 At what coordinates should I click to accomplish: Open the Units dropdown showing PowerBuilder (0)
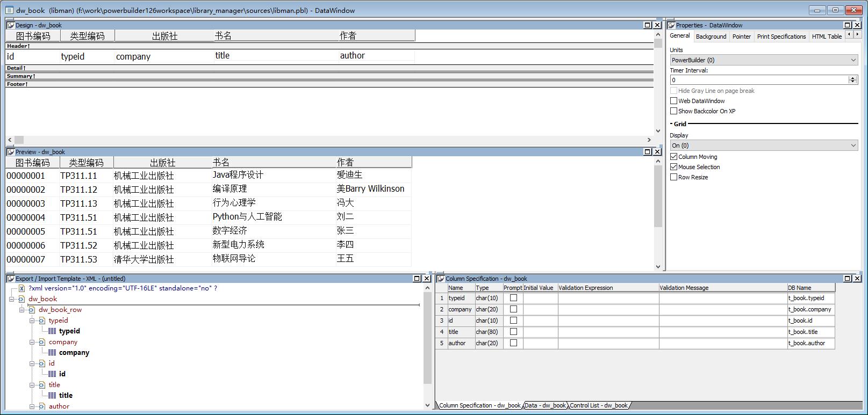[764, 60]
